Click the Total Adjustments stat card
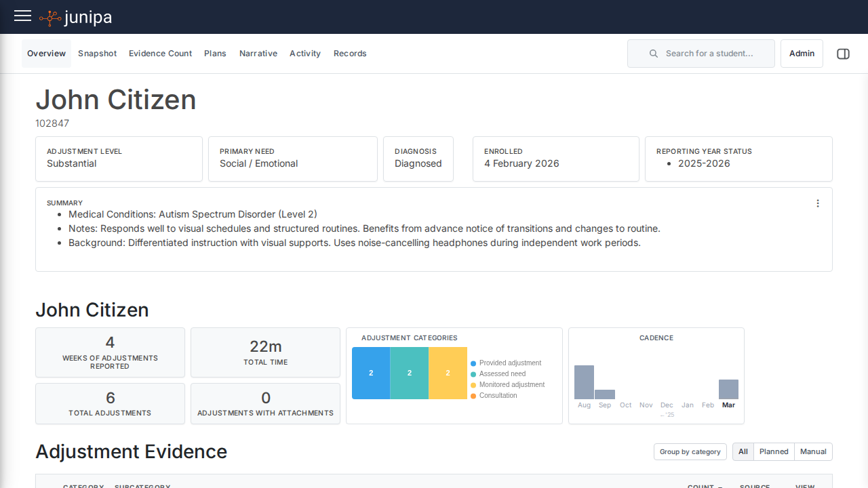868x488 pixels. coord(110,403)
